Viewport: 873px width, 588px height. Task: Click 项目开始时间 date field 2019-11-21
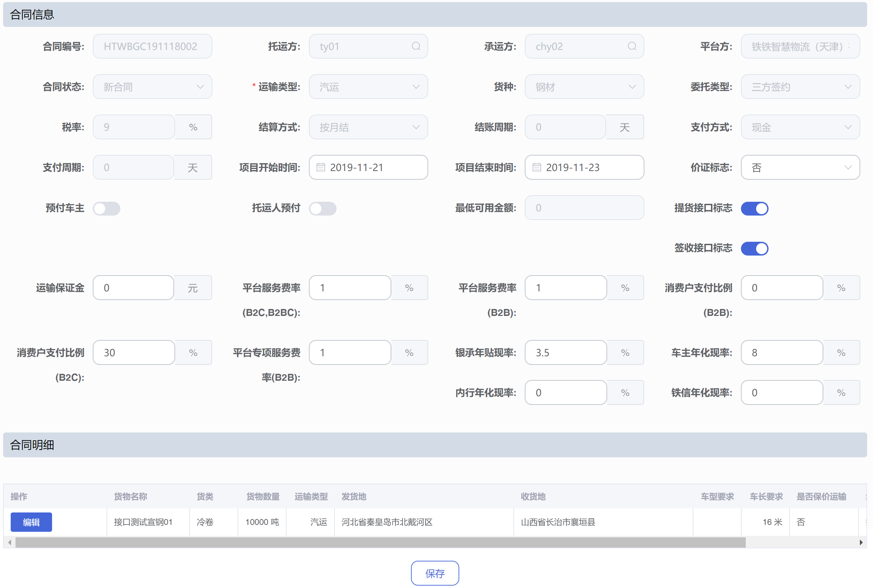pos(368,167)
